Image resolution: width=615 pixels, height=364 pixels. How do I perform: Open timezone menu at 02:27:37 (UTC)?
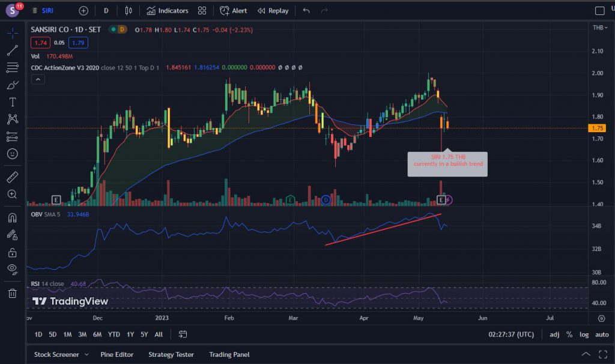(x=511, y=335)
